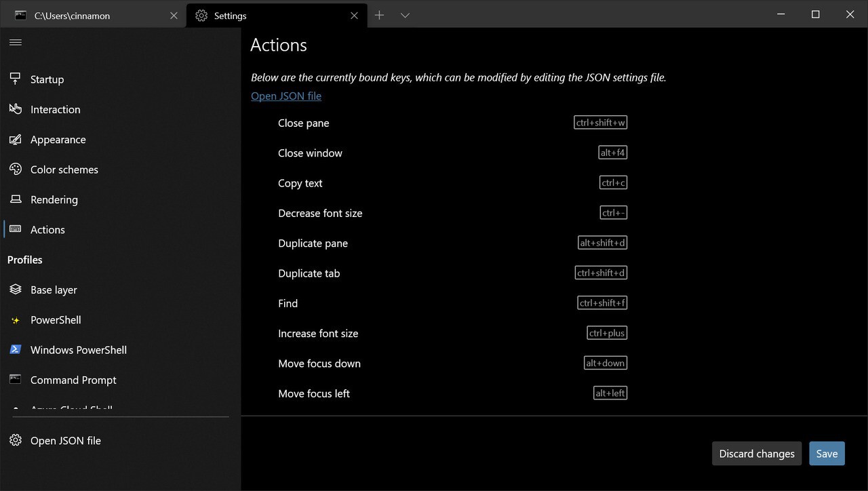
Task: Toggle the hamburger navigation menu
Action: point(16,43)
